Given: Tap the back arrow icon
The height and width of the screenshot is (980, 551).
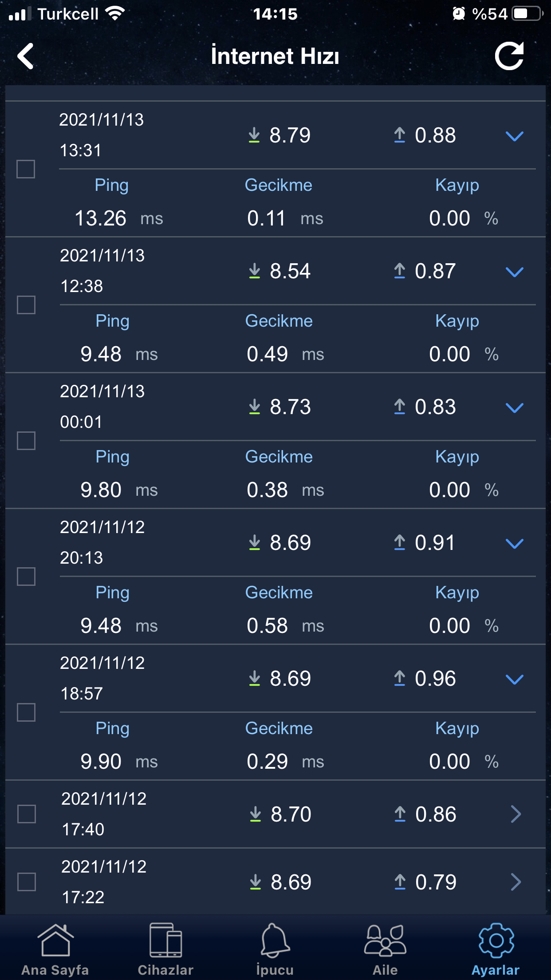Looking at the screenshot, I should pos(26,56).
